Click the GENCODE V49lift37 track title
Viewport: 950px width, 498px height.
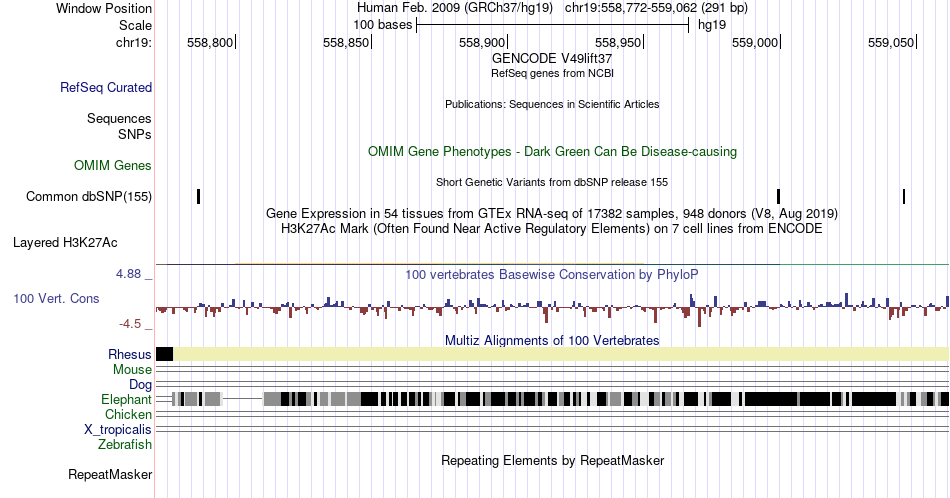click(x=552, y=59)
